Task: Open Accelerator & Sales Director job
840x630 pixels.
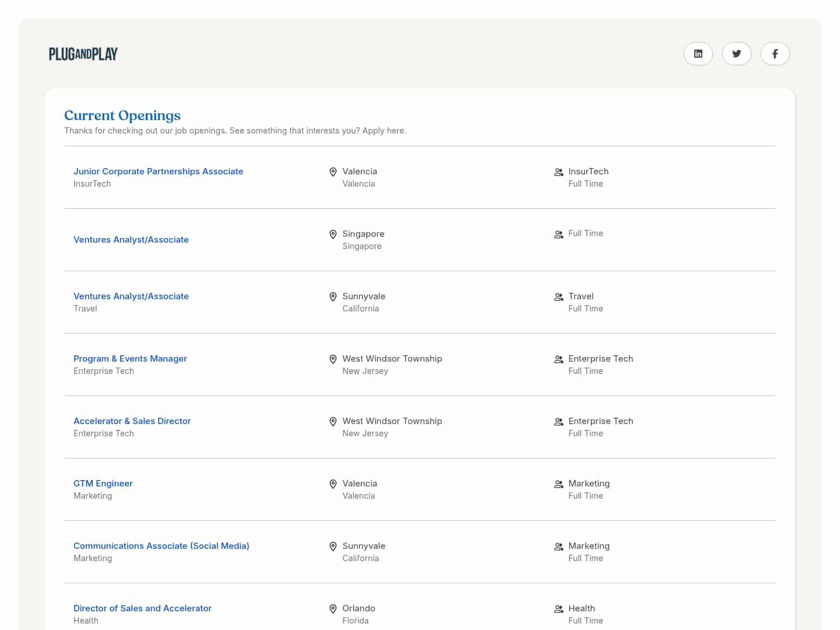Action: (132, 421)
